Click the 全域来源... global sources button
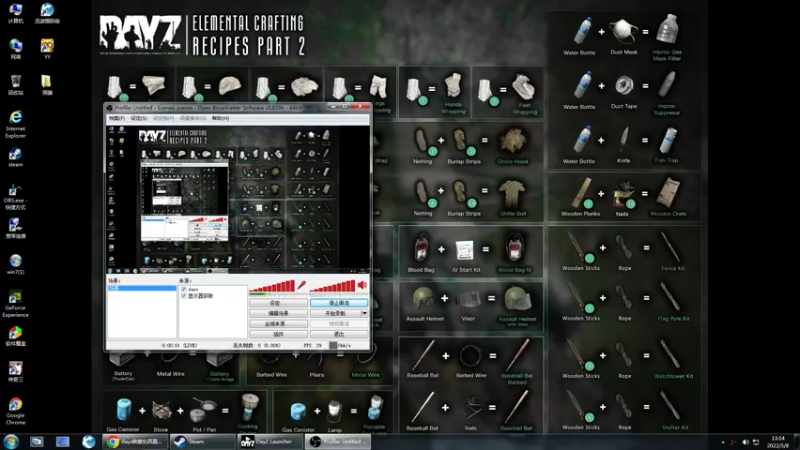 click(278, 324)
